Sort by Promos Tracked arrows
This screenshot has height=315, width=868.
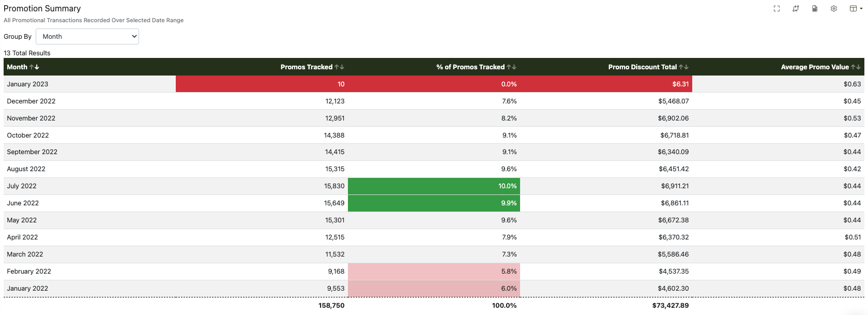click(339, 67)
